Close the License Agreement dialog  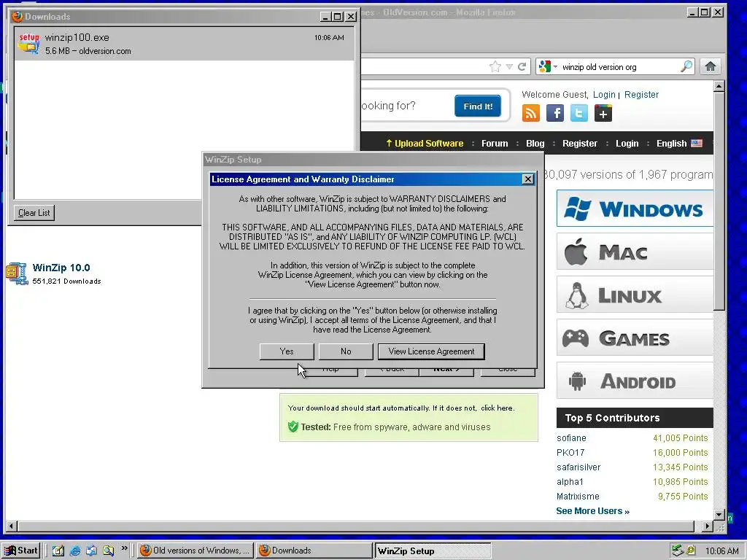(x=527, y=179)
